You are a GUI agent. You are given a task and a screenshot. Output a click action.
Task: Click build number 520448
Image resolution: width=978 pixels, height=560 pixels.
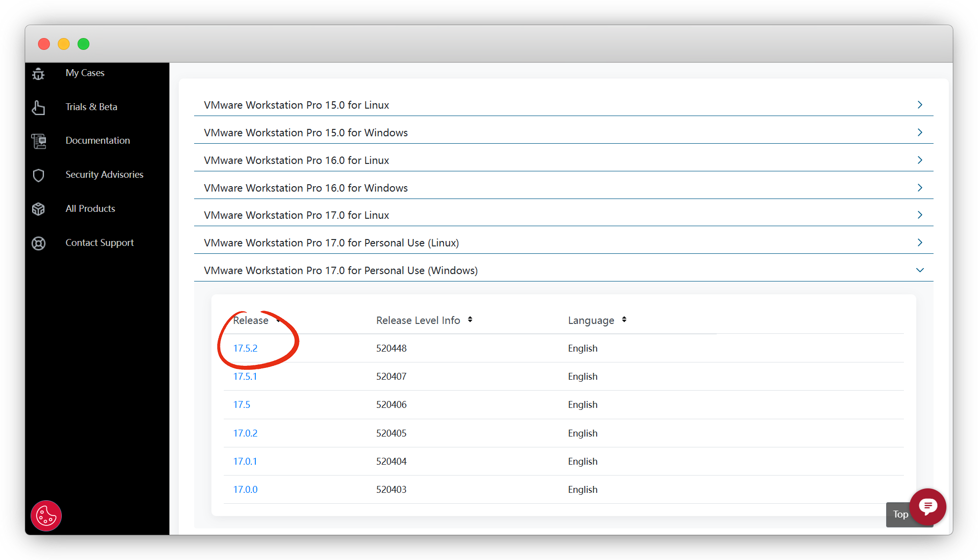(391, 348)
